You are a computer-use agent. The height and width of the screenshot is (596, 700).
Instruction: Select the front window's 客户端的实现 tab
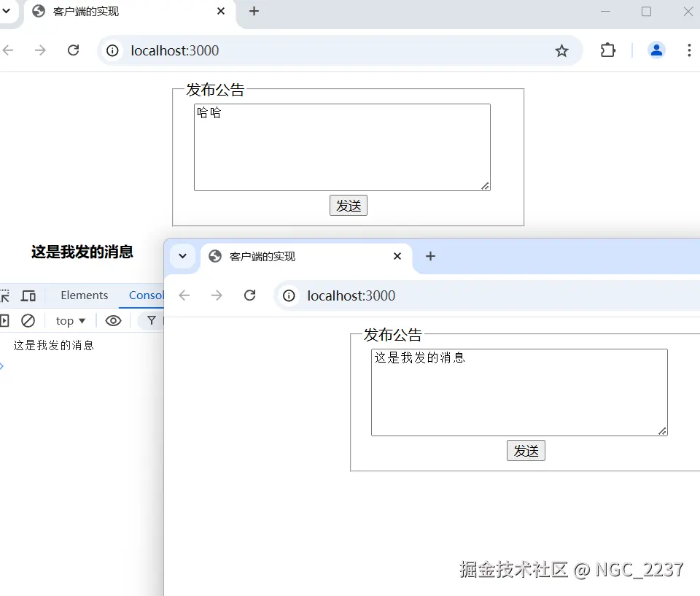pyautogui.click(x=306, y=257)
